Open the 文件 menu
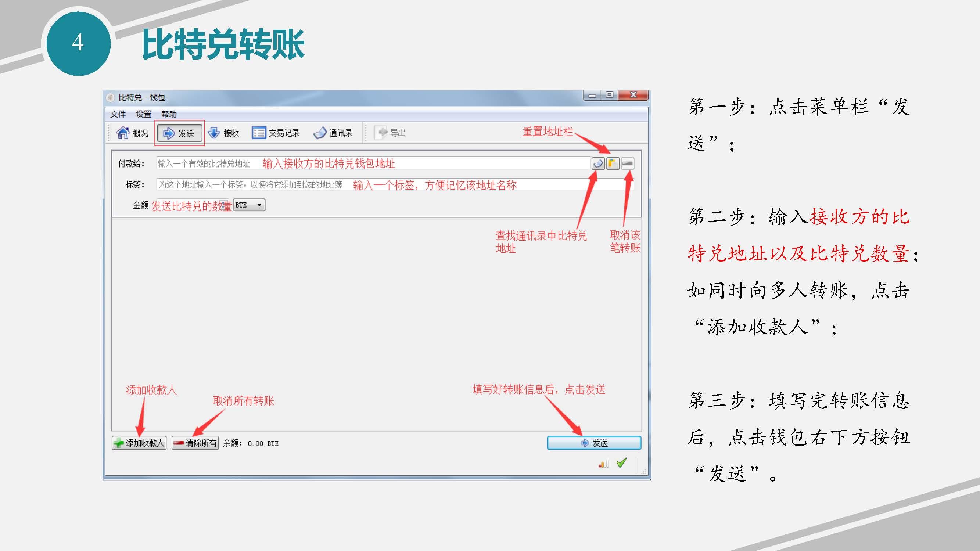Image resolution: width=980 pixels, height=551 pixels. coord(118,114)
